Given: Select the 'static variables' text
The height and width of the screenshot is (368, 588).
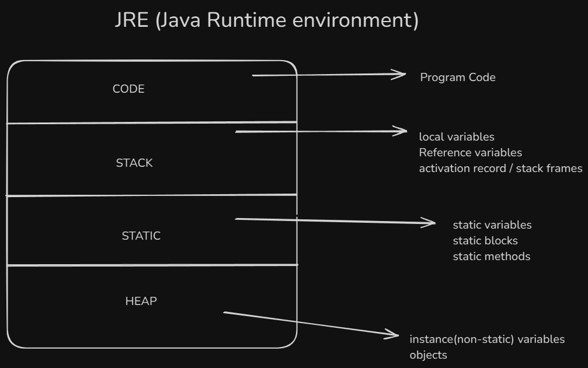Looking at the screenshot, I should 492,225.
